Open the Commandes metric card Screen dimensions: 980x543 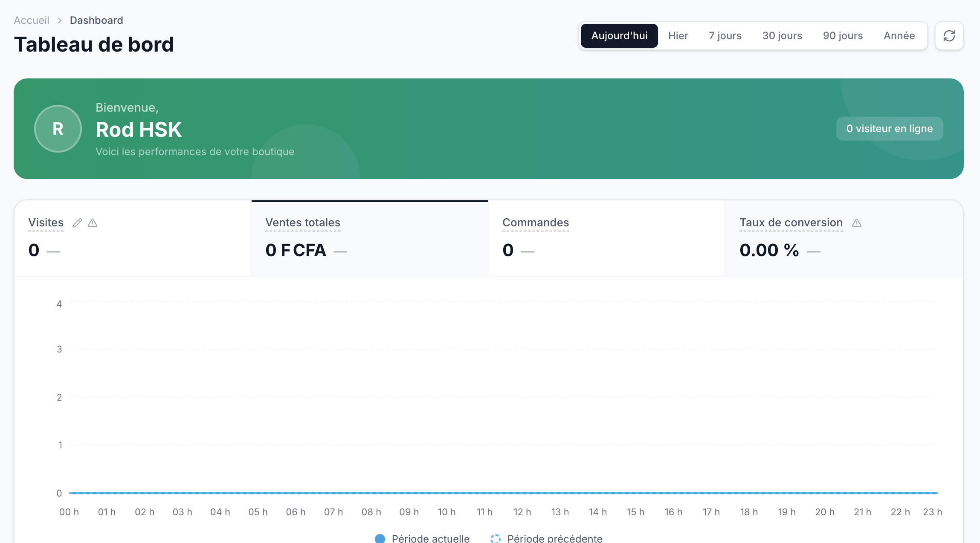point(607,238)
